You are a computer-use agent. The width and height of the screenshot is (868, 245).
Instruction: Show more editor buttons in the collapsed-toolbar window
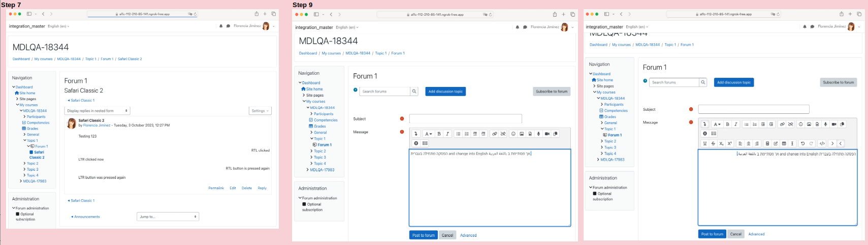415,134
